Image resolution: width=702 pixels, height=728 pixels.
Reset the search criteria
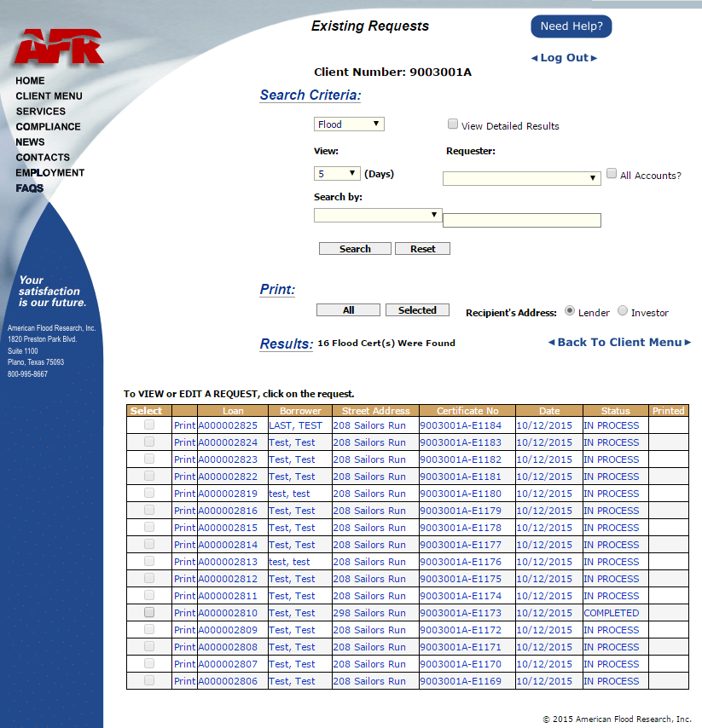tap(422, 248)
